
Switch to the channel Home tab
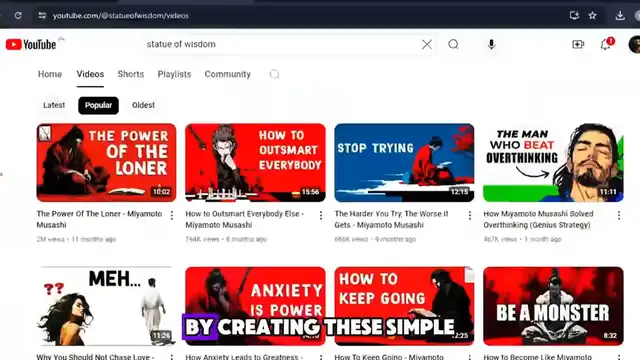50,74
